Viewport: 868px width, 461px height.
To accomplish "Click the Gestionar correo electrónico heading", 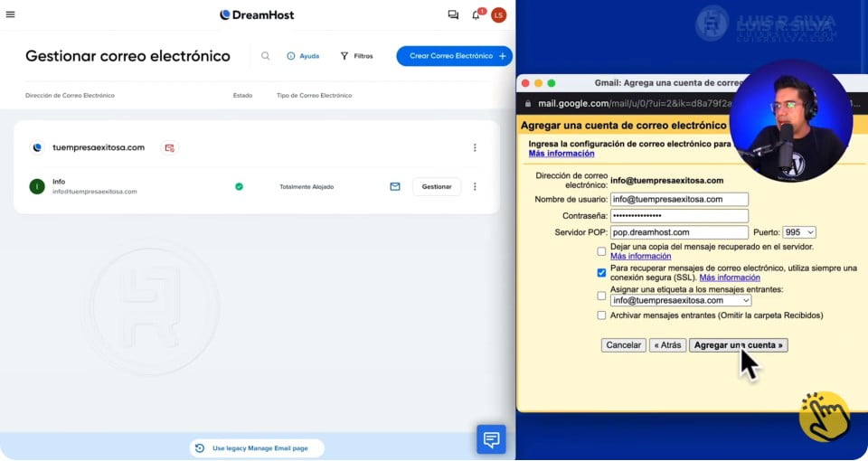I will [x=127, y=56].
